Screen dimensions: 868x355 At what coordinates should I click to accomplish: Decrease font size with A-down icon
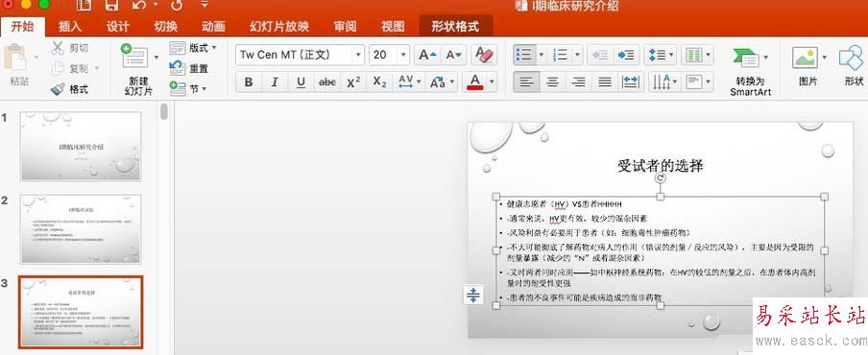454,54
